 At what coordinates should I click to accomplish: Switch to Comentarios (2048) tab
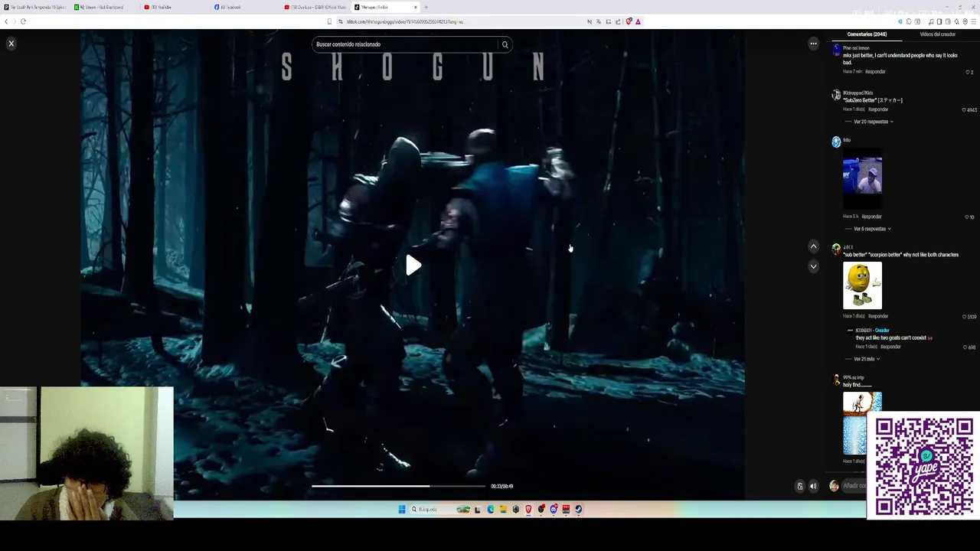[x=867, y=34]
